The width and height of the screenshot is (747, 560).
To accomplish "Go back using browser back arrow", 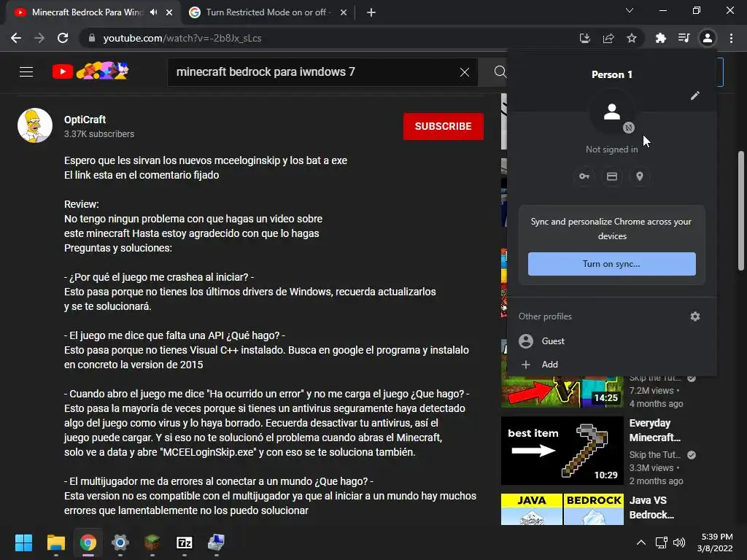I will click(16, 38).
